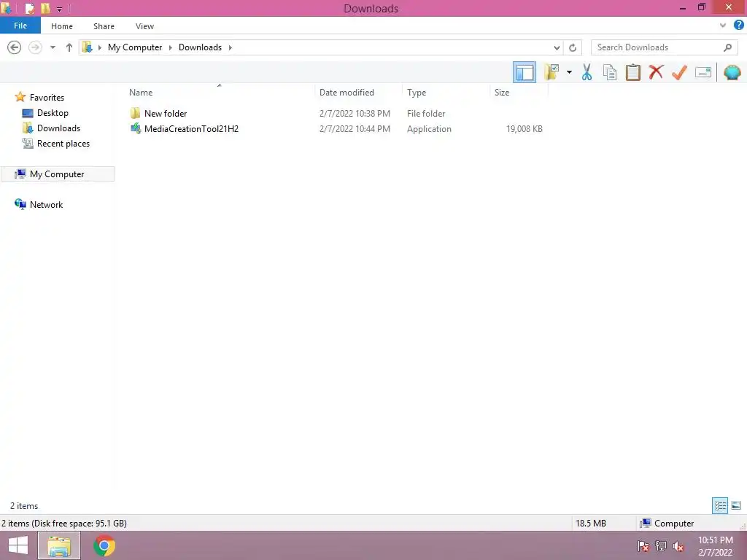Open the Windows Start button
The width and height of the screenshot is (747, 560).
point(18,545)
